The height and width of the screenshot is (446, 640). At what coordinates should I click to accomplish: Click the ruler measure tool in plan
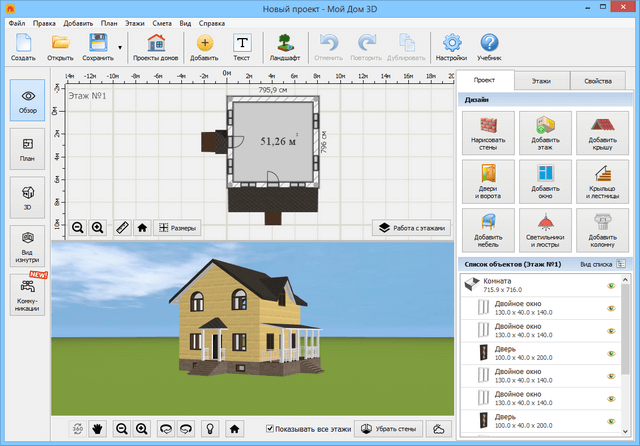tap(122, 227)
